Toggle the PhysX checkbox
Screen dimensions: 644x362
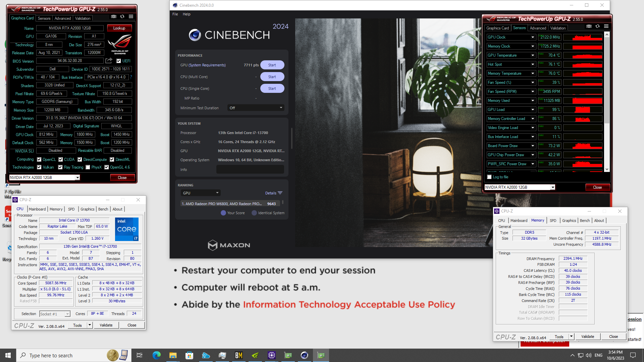pyautogui.click(x=88, y=167)
